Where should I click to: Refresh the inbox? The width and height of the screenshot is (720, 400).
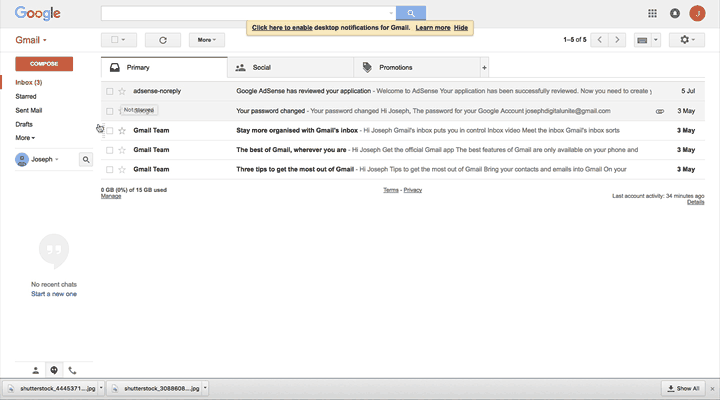[x=163, y=40]
